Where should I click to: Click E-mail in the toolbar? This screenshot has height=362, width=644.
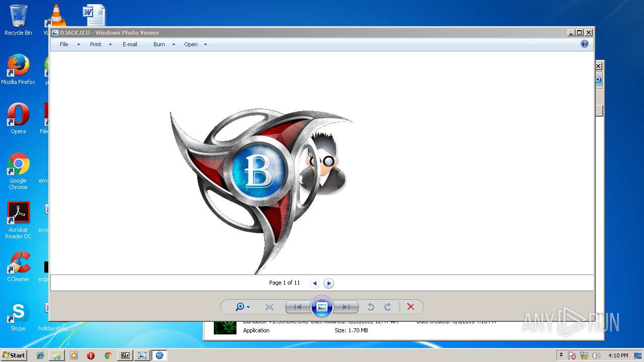click(130, 44)
